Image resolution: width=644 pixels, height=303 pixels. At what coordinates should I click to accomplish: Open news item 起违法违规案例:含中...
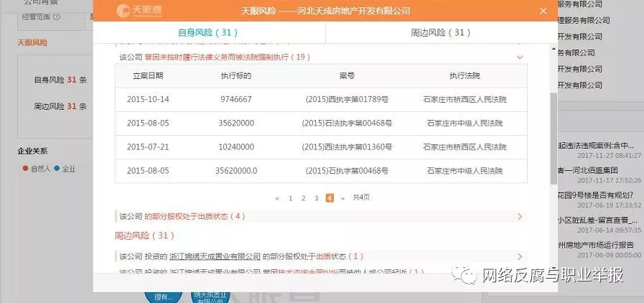(x=595, y=146)
